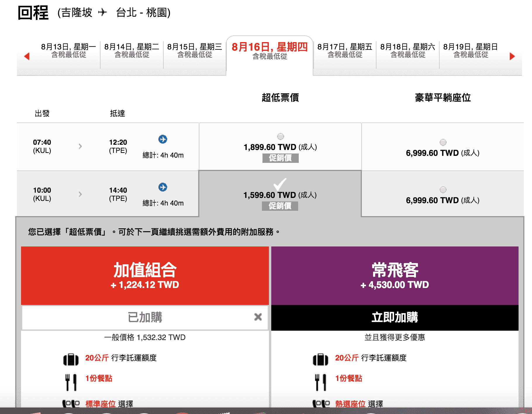Click the 豪華平躺座位 column header
The width and height of the screenshot is (532, 414).
[x=443, y=97]
